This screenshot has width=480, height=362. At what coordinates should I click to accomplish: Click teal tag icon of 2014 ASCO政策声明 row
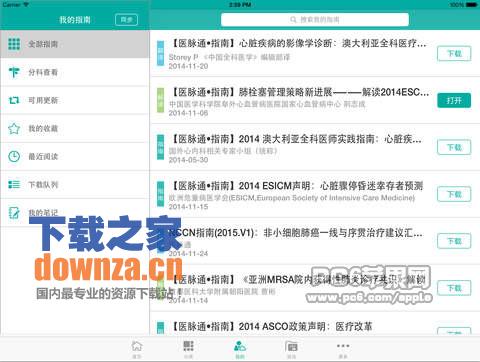coord(160,328)
